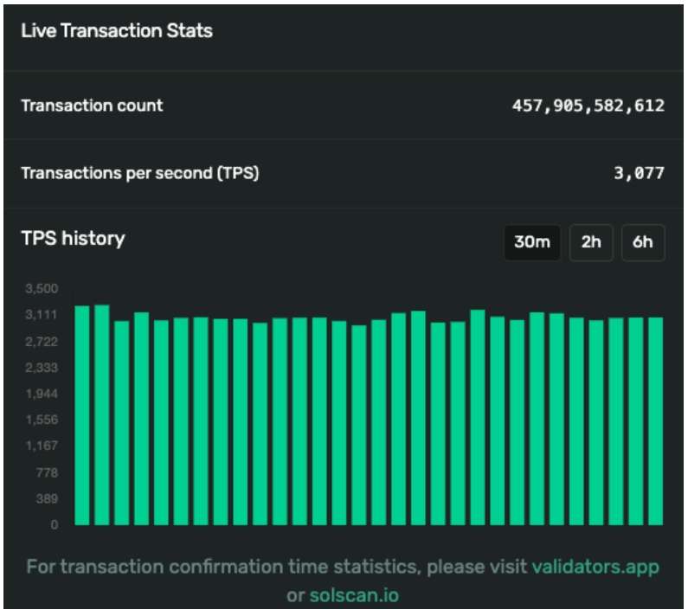Switch TPS history to 6h range
Viewport: 688px width, 616px height.
(643, 242)
